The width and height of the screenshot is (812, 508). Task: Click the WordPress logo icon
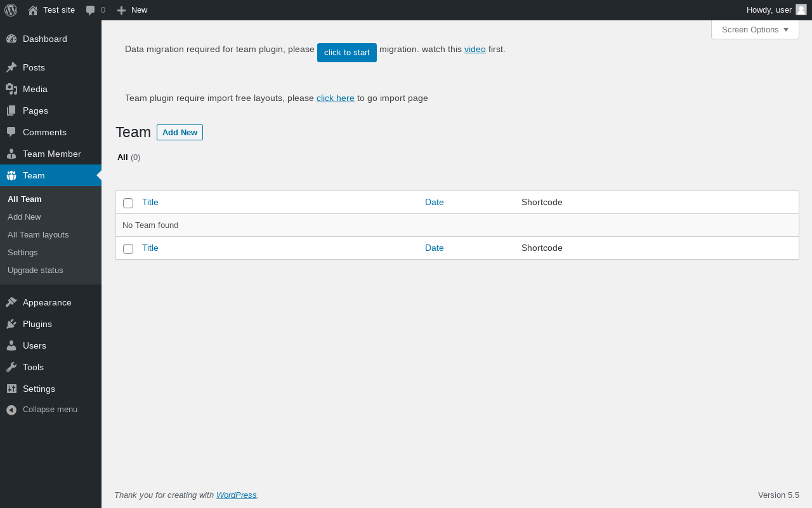(11, 10)
